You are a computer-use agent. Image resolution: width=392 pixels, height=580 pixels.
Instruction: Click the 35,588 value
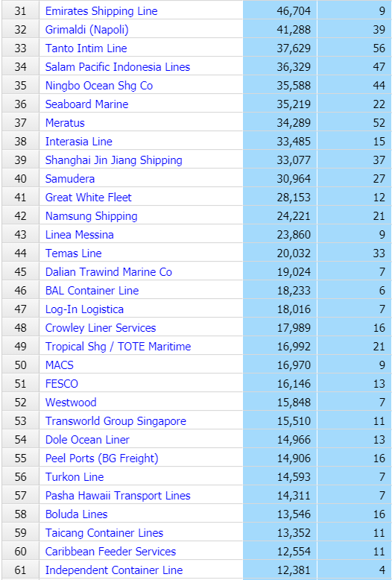(x=280, y=86)
